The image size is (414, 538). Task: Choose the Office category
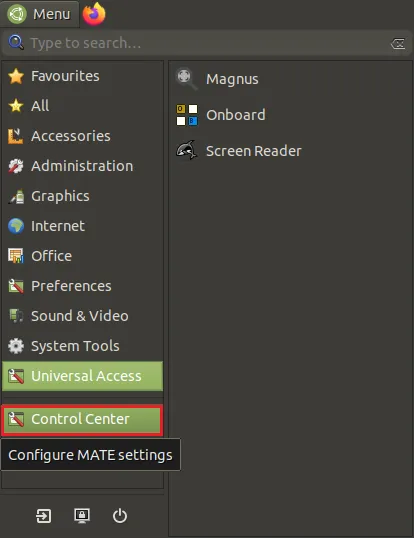pos(82,256)
